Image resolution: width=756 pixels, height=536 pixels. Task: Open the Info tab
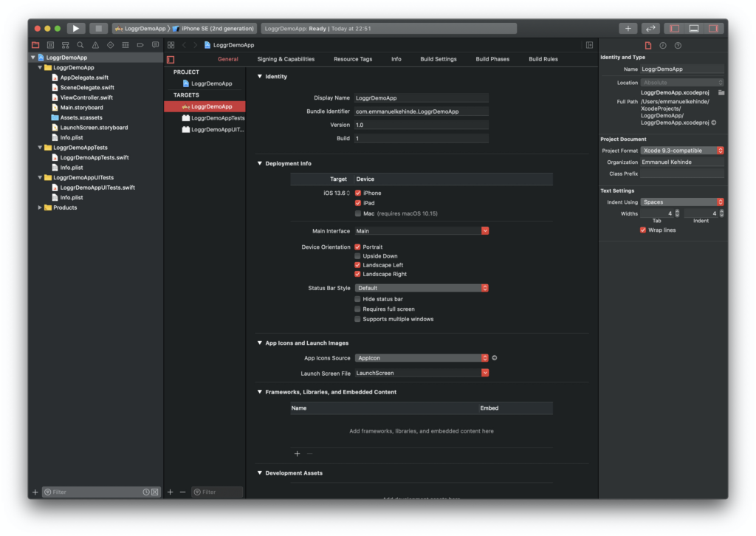[396, 59]
